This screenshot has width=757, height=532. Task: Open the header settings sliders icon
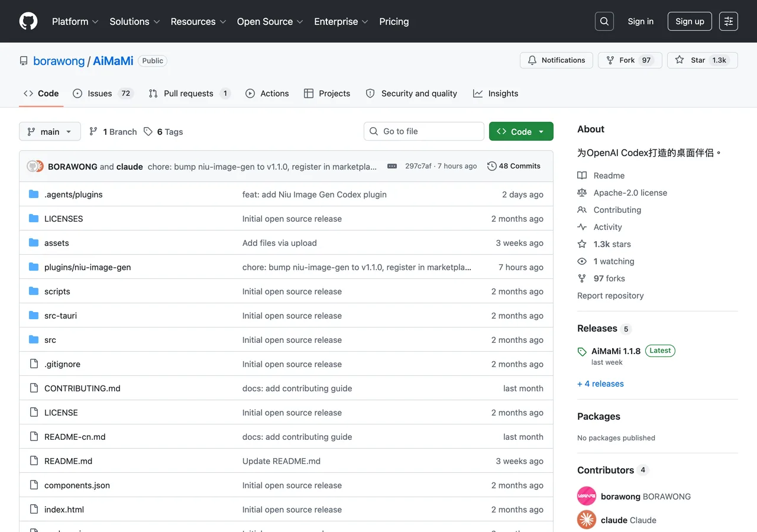(729, 21)
